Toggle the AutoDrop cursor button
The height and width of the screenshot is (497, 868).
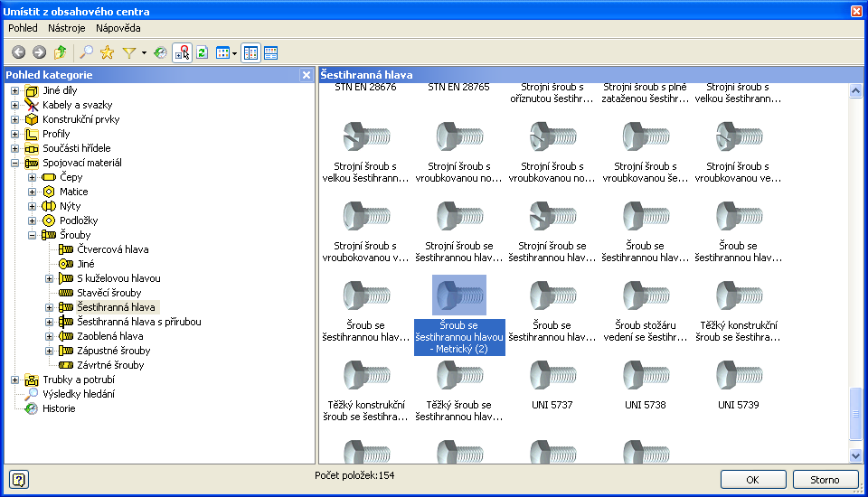tap(182, 52)
